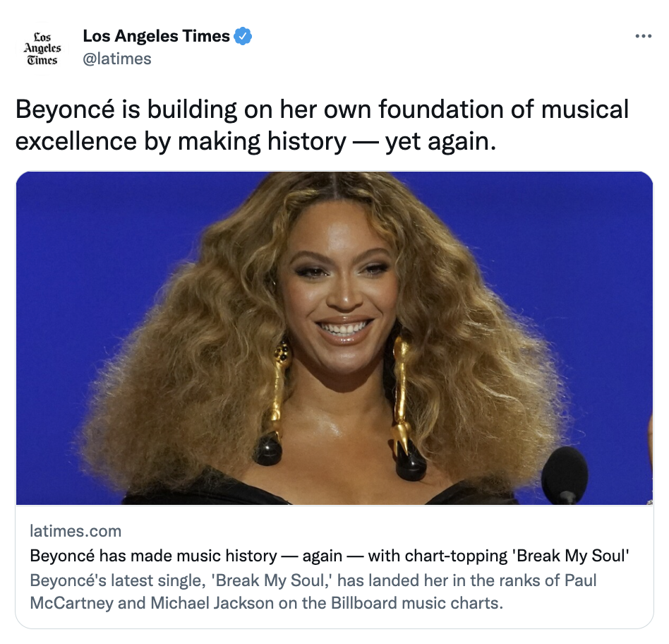Viewport: 669px width, 644px height.
Task: Open the Los Angeles Times display name
Action: (x=156, y=36)
